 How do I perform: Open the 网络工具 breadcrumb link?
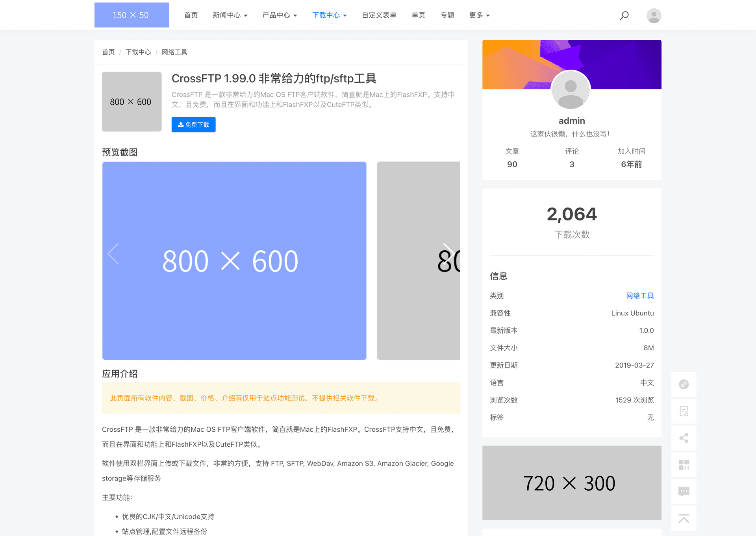[x=174, y=52]
